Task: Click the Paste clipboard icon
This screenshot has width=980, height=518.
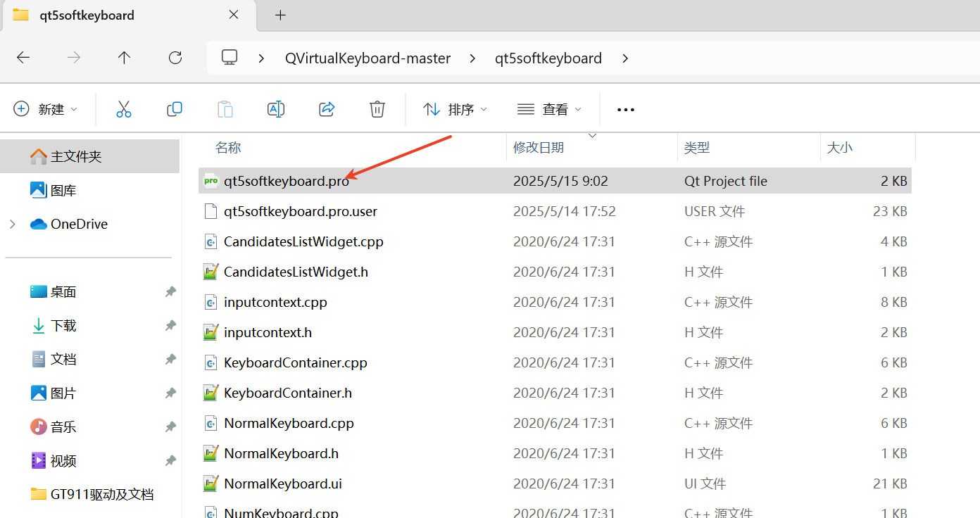Action: [225, 109]
